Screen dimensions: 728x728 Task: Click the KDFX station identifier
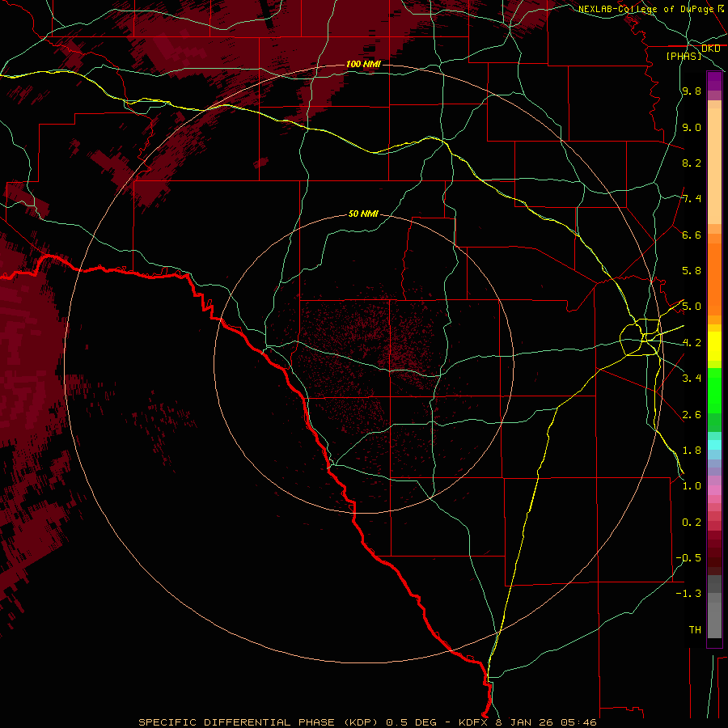pos(475,722)
